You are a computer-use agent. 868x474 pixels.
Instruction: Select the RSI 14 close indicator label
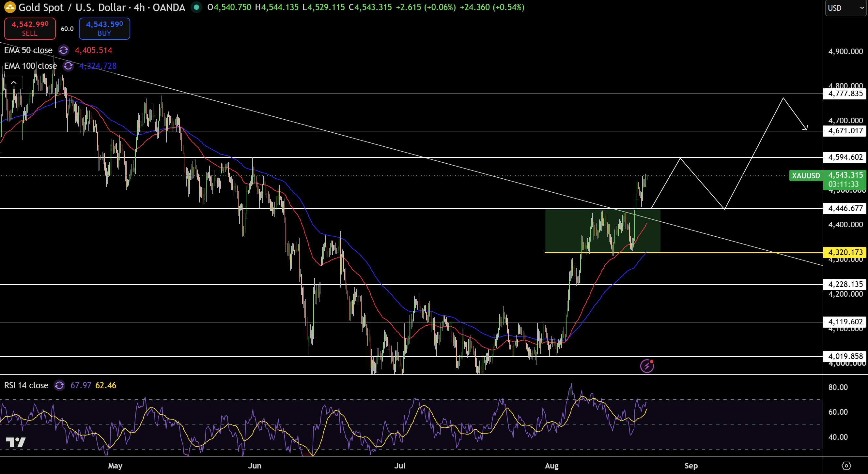[x=26, y=385]
